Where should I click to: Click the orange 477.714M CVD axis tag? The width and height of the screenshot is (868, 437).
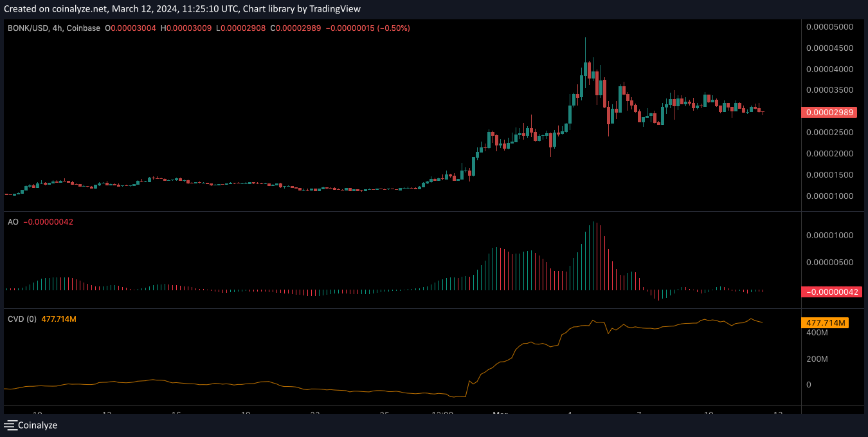tap(825, 322)
